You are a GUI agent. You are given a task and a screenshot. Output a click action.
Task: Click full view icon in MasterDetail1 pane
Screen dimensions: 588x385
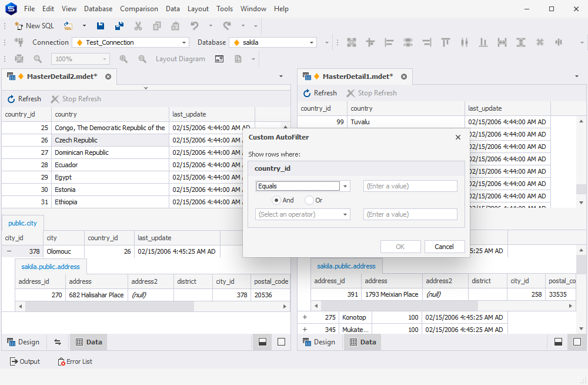click(577, 342)
